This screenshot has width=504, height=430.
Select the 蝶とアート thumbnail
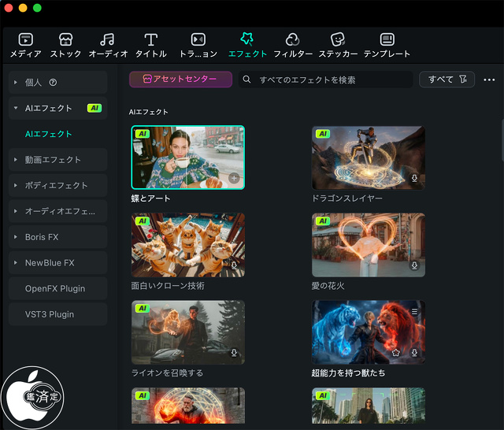coord(188,158)
